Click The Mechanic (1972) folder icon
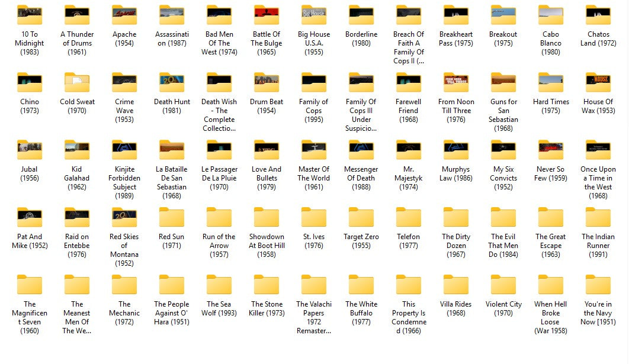Image resolution: width=629 pixels, height=364 pixels. 124,285
